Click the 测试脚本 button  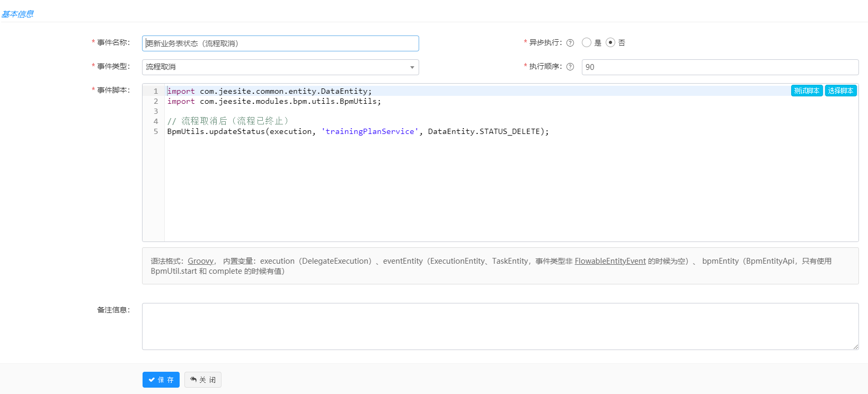pyautogui.click(x=807, y=91)
